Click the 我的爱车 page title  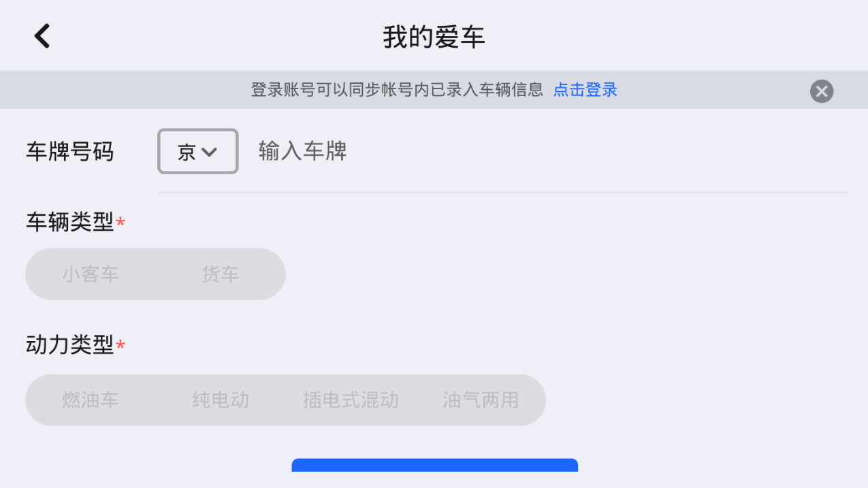434,37
